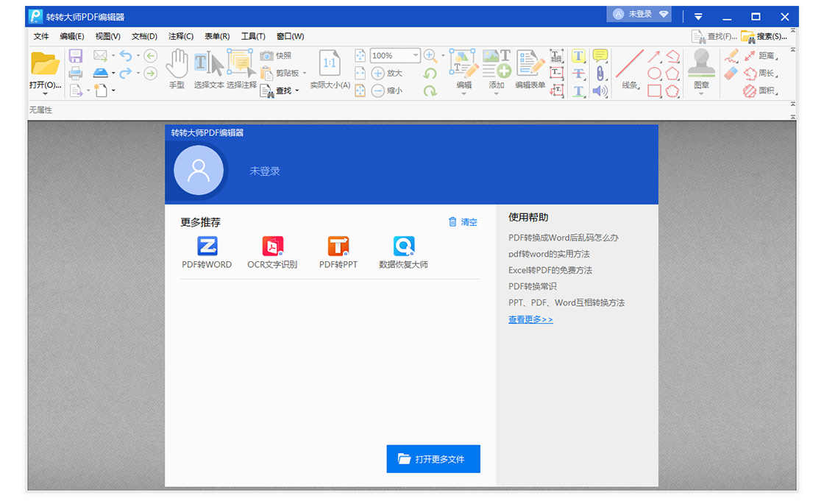The image size is (824, 504).
Task: Click the 编辑表单 edit form tool
Action: click(x=530, y=69)
